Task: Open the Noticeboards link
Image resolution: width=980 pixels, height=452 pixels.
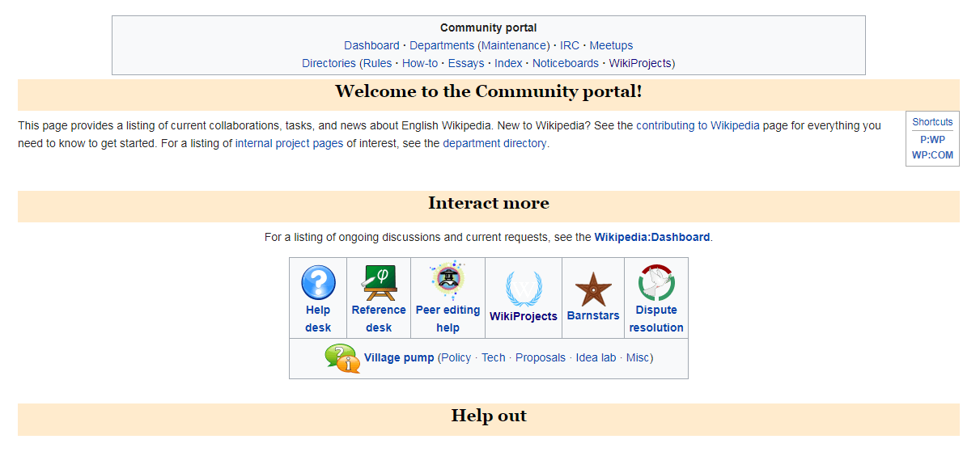Action: (x=566, y=63)
